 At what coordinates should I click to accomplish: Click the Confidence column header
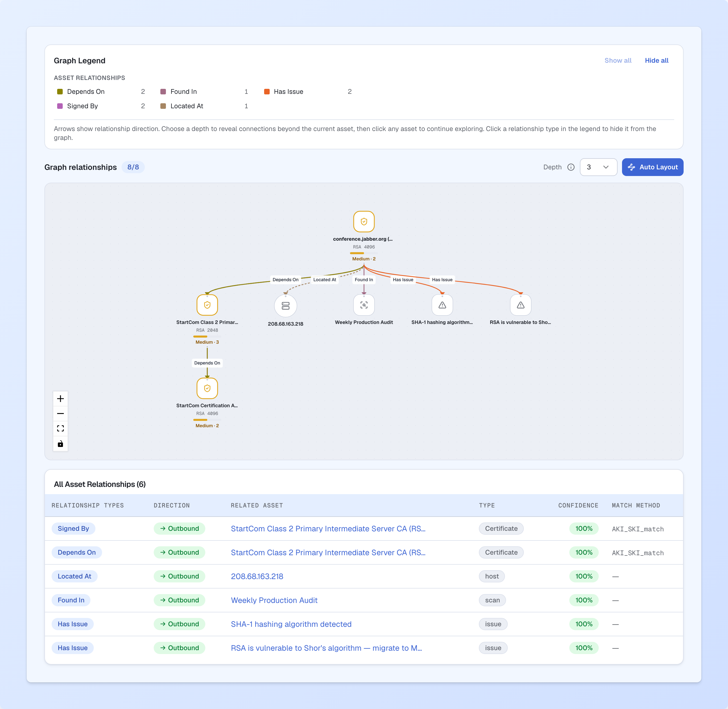tap(578, 505)
